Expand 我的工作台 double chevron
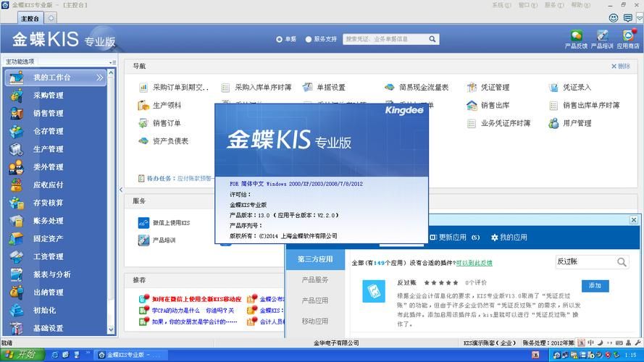644x362 pixels. pyautogui.click(x=100, y=77)
